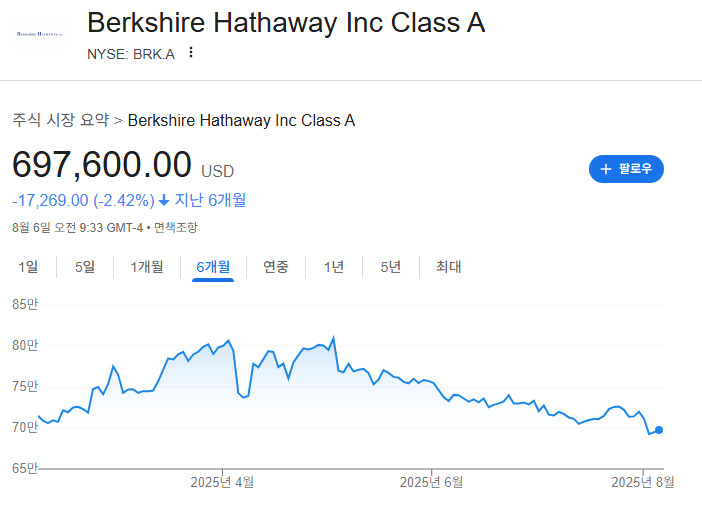Select the 5일 time range tab
Viewport: 702px width, 505px height.
(85, 267)
